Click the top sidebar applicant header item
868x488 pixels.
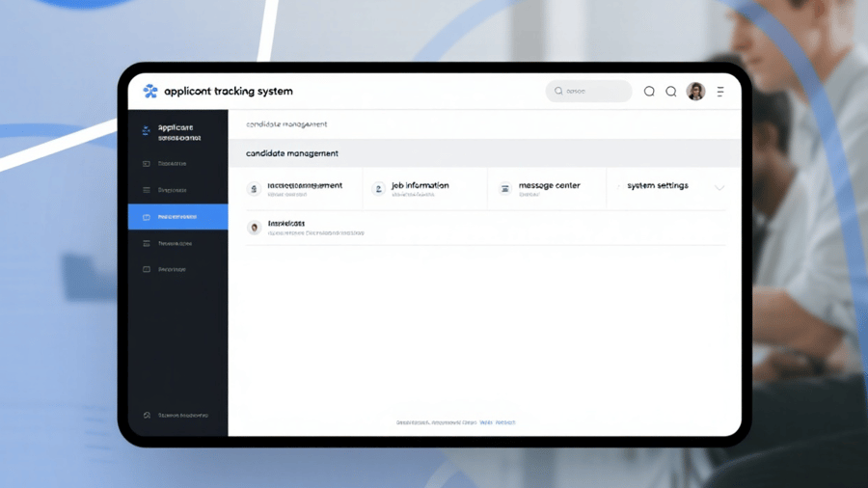point(177,132)
